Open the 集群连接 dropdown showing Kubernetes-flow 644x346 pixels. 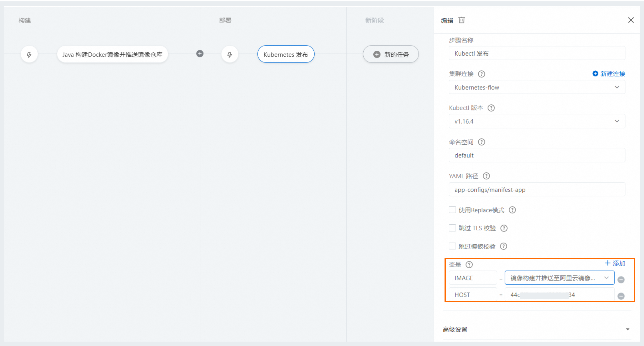tap(537, 87)
